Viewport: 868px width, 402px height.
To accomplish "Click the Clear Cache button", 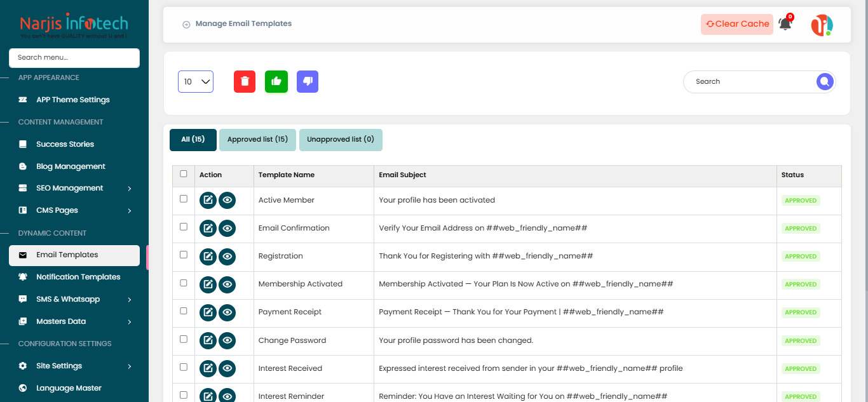I will click(x=737, y=24).
